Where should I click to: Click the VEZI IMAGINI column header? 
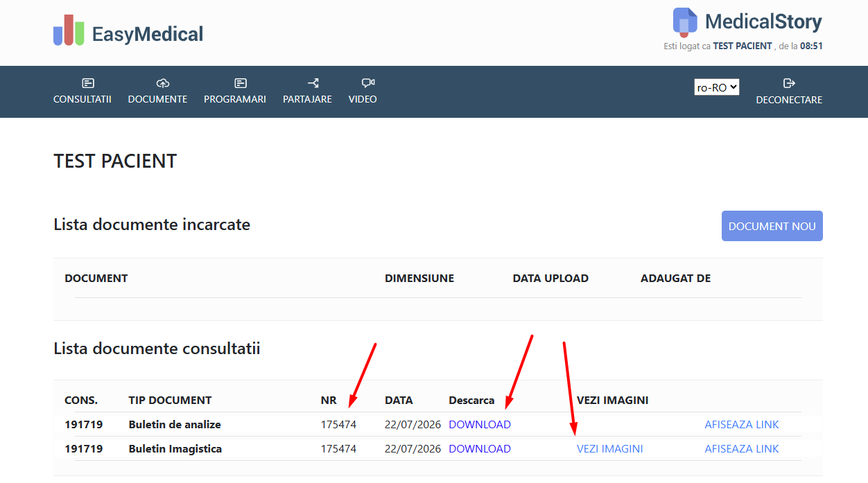tap(613, 401)
